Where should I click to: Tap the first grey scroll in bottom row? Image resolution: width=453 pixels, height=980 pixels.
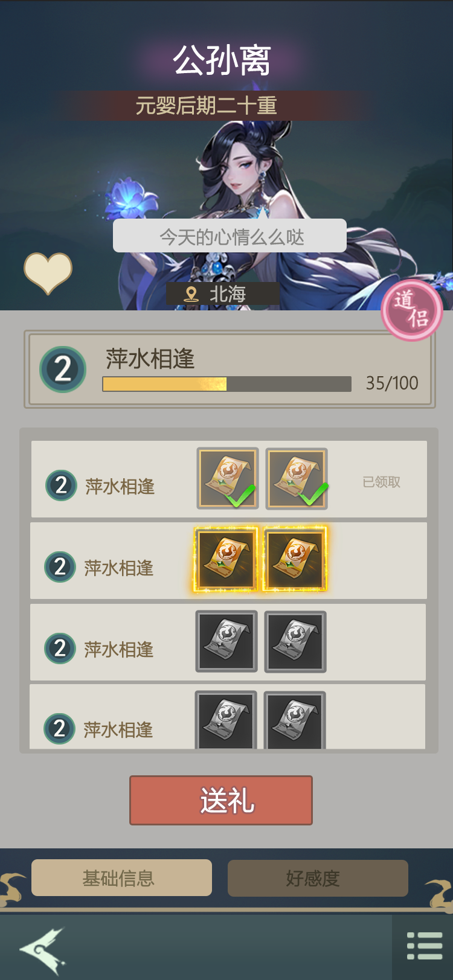226,720
